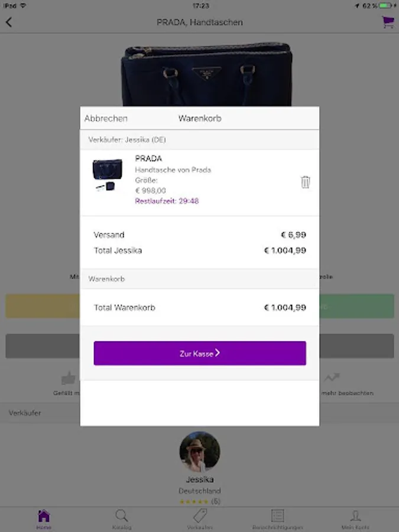Tap Jessika's seller profile photo
Screen dimensions: 399x532
[200, 451]
